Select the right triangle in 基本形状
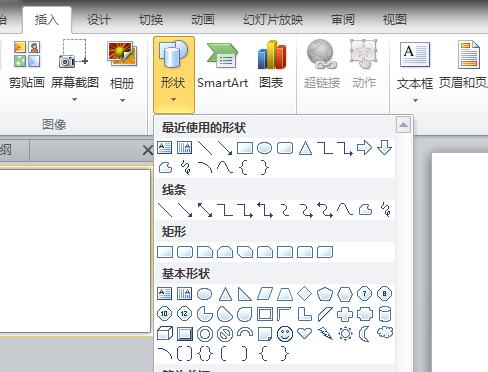This screenshot has height=372, width=488. [245, 294]
